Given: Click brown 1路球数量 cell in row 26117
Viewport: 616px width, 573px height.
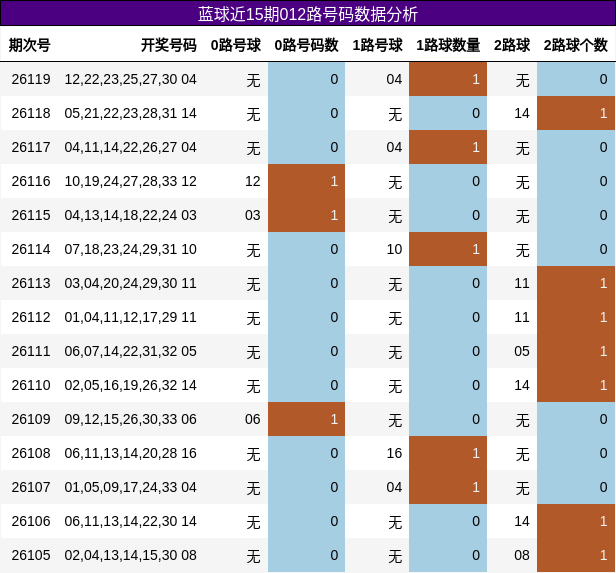Looking at the screenshot, I should tap(448, 147).
